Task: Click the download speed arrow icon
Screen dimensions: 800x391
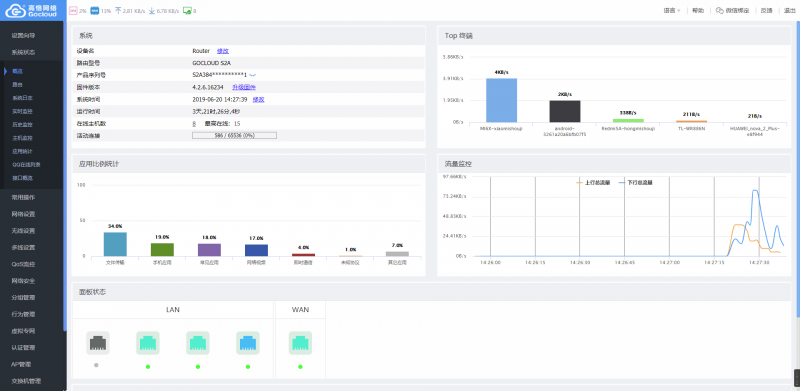Action: 152,11
